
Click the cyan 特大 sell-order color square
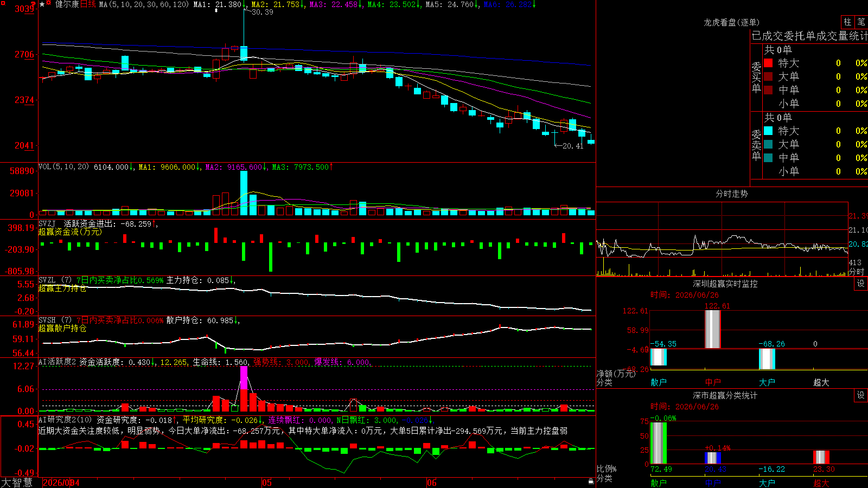(768, 131)
